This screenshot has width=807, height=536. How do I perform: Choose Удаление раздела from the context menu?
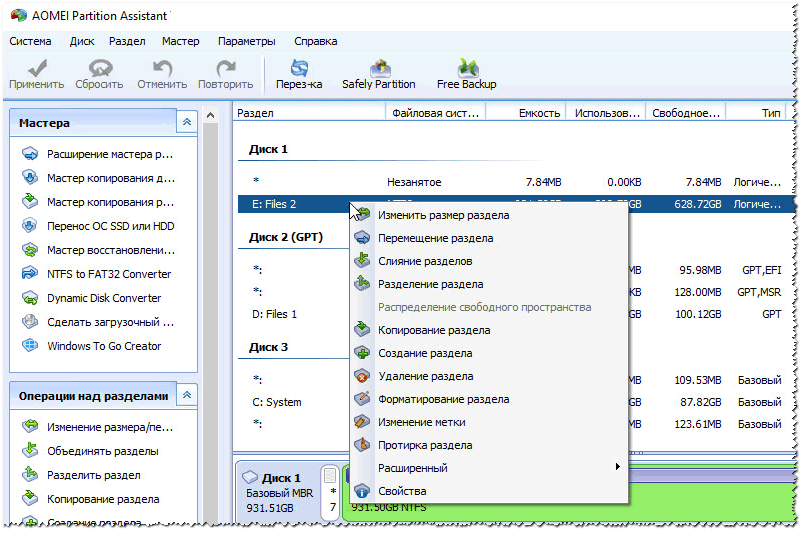pyautogui.click(x=424, y=377)
